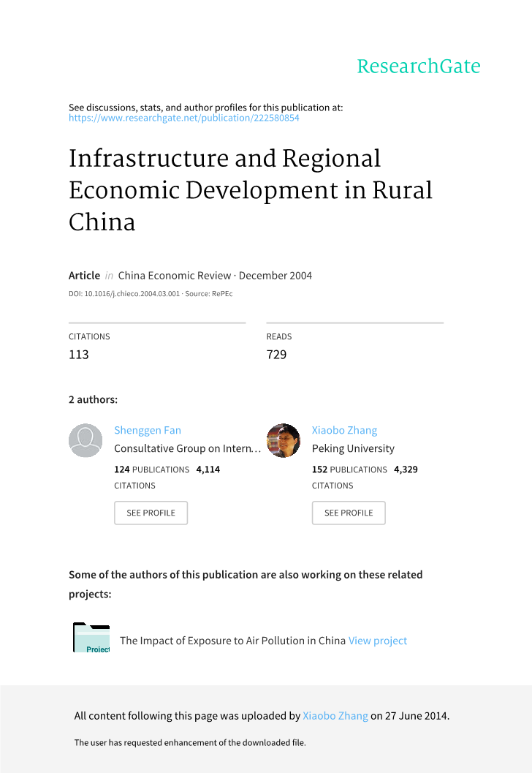Image resolution: width=532 pixels, height=773 pixels.
Task: Select the reads count 729
Action: (x=277, y=355)
